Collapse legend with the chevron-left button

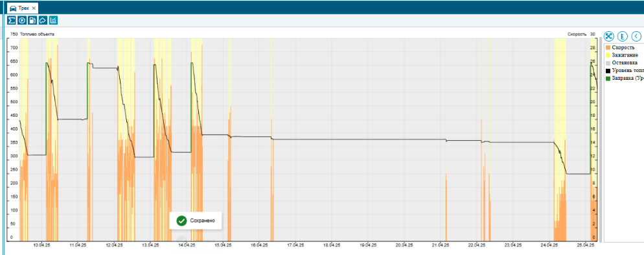[637, 36]
